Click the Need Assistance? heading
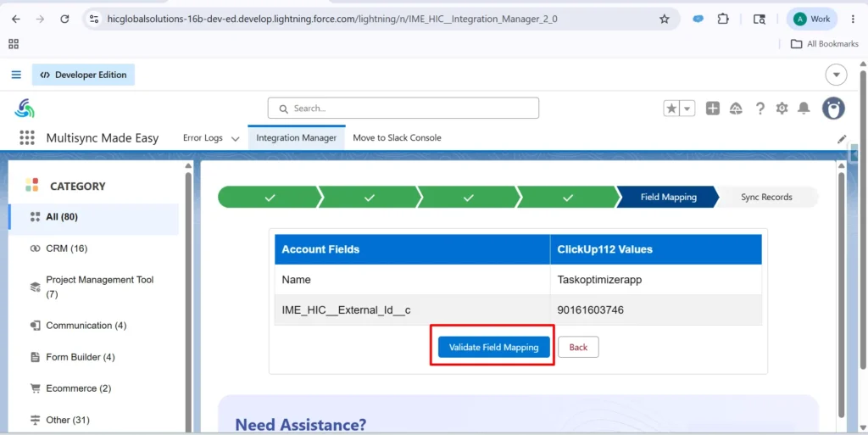 tap(301, 425)
